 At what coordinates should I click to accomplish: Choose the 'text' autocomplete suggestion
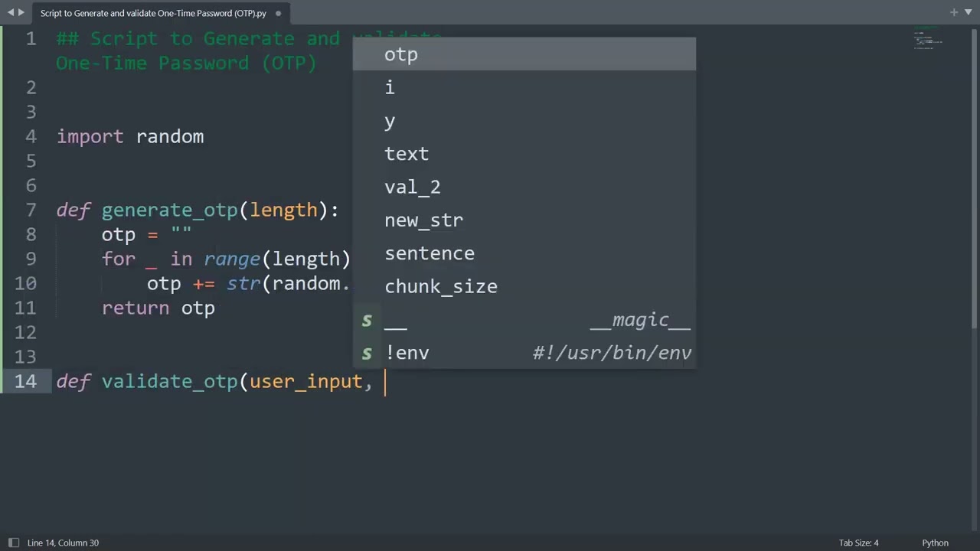(524, 154)
